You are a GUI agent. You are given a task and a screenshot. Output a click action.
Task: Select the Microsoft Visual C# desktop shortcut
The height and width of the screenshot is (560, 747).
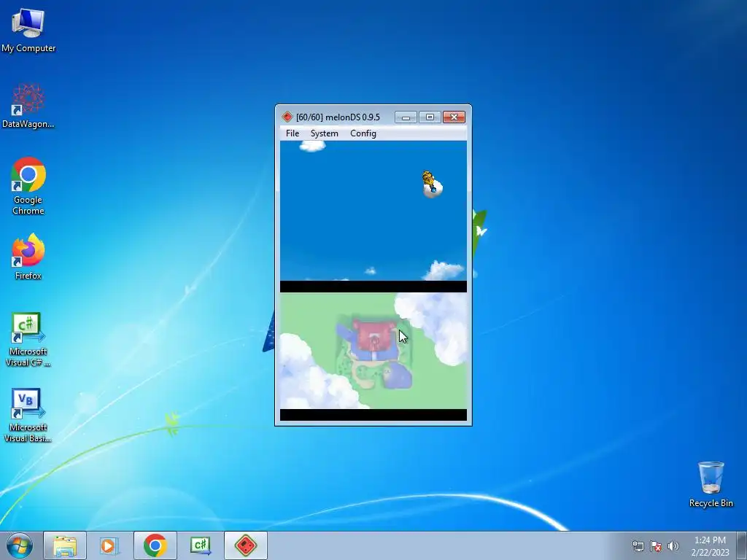point(28,339)
